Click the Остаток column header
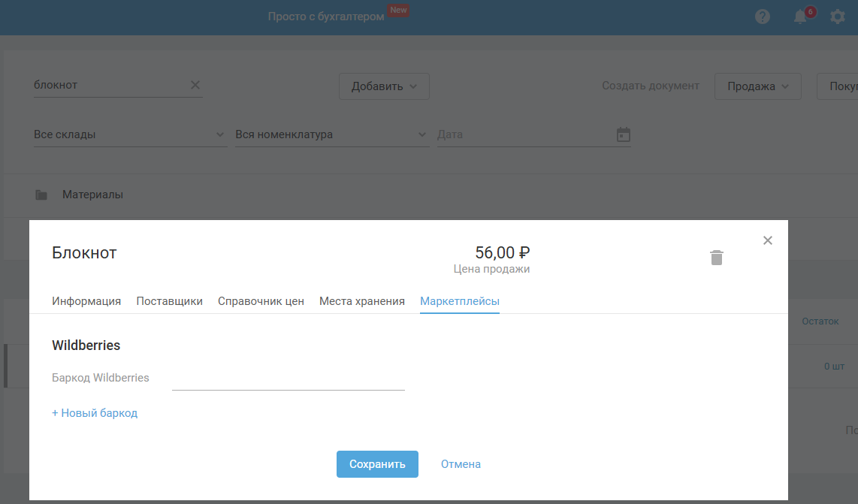Image resolution: width=858 pixels, height=504 pixels. click(x=820, y=321)
